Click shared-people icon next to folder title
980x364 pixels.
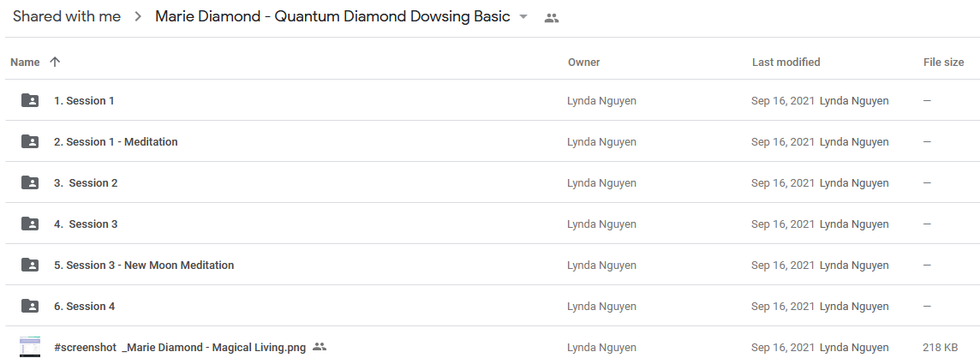coord(552,18)
